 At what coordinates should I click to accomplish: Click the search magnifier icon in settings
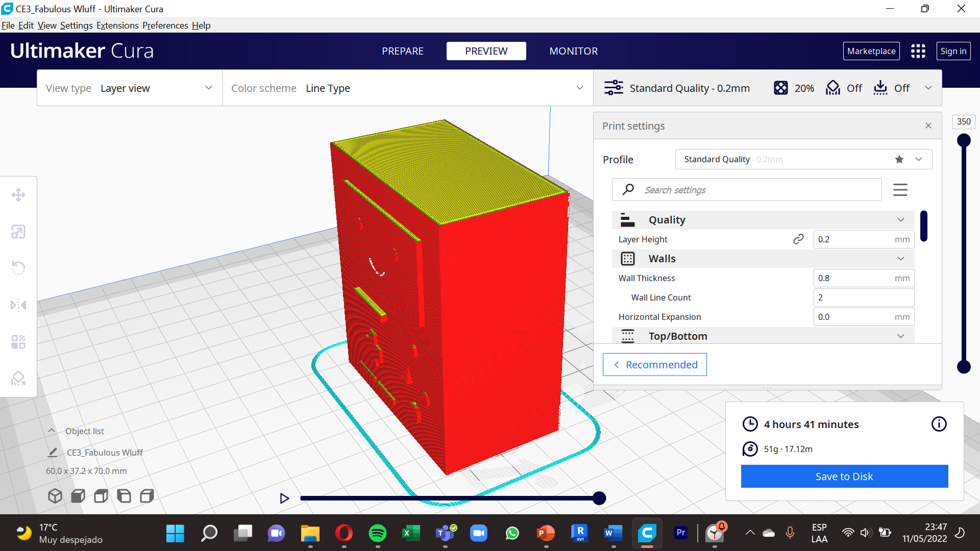click(x=628, y=189)
